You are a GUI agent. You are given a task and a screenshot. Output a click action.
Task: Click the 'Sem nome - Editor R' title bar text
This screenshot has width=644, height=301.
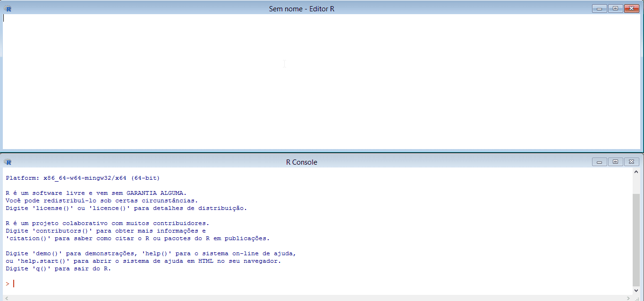tap(302, 9)
